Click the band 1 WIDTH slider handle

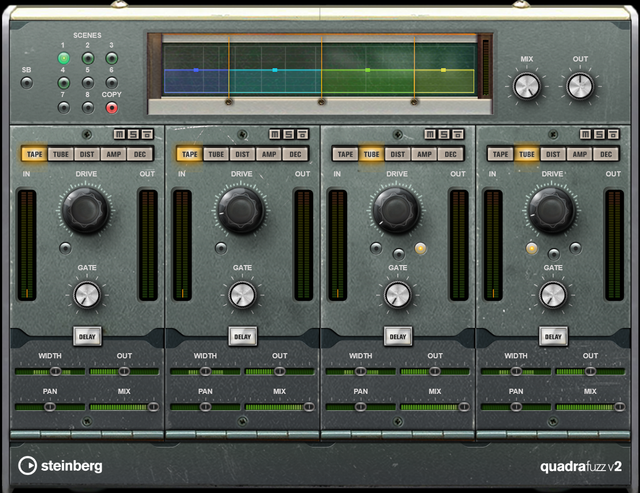pyautogui.click(x=56, y=371)
